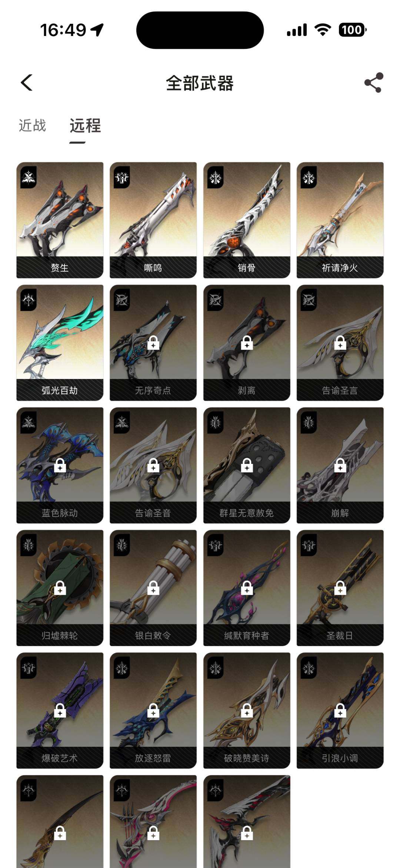This screenshot has width=400, height=868.
Task: Switch to the 近战 tab
Action: 33,126
